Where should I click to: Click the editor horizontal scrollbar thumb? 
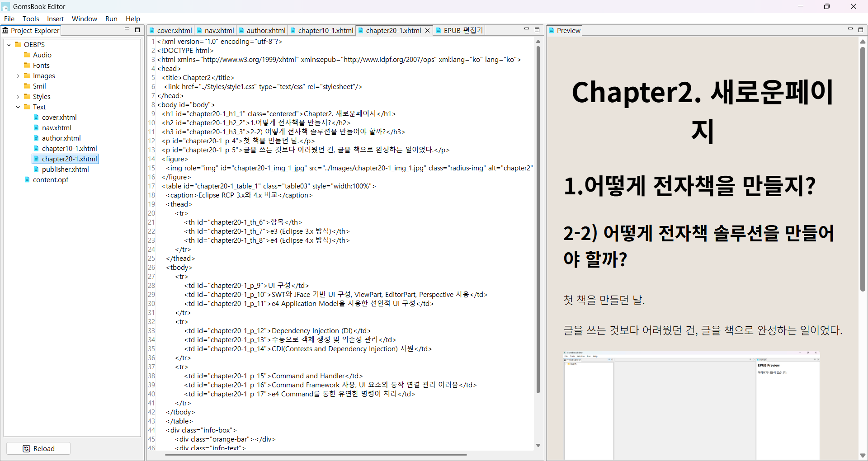click(316, 455)
